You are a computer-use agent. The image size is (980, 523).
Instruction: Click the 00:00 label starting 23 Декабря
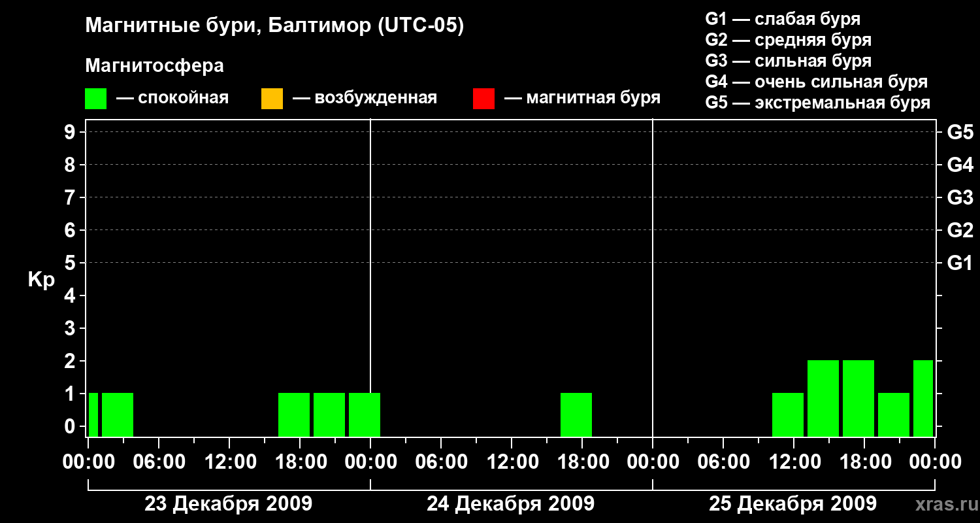88,462
